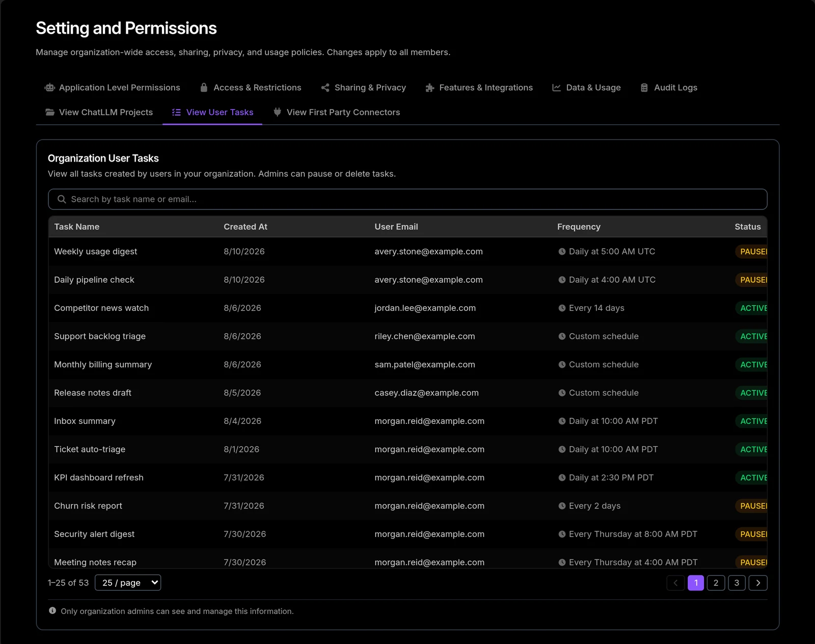Viewport: 815px width, 644px height.
Task: Open the Application Level Permissions tab
Action: [113, 88]
